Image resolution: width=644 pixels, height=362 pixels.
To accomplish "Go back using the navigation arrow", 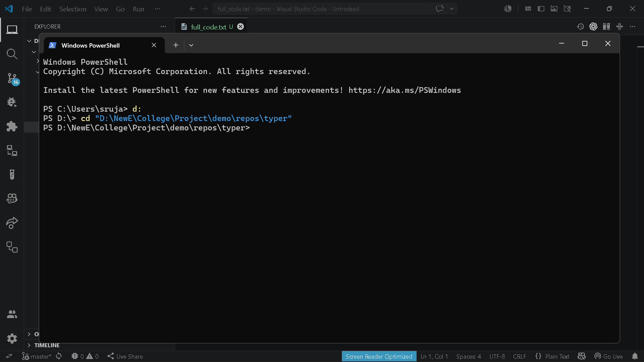I will tap(192, 9).
